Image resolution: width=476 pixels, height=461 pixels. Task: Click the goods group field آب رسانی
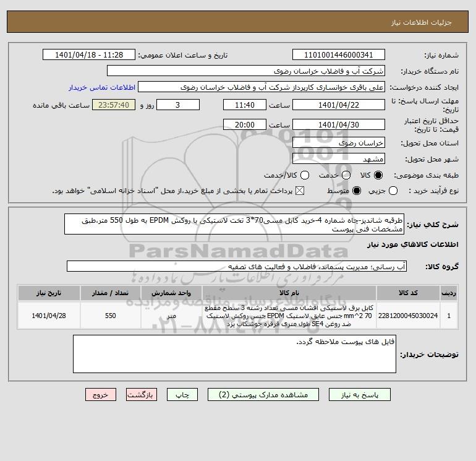pos(237,266)
